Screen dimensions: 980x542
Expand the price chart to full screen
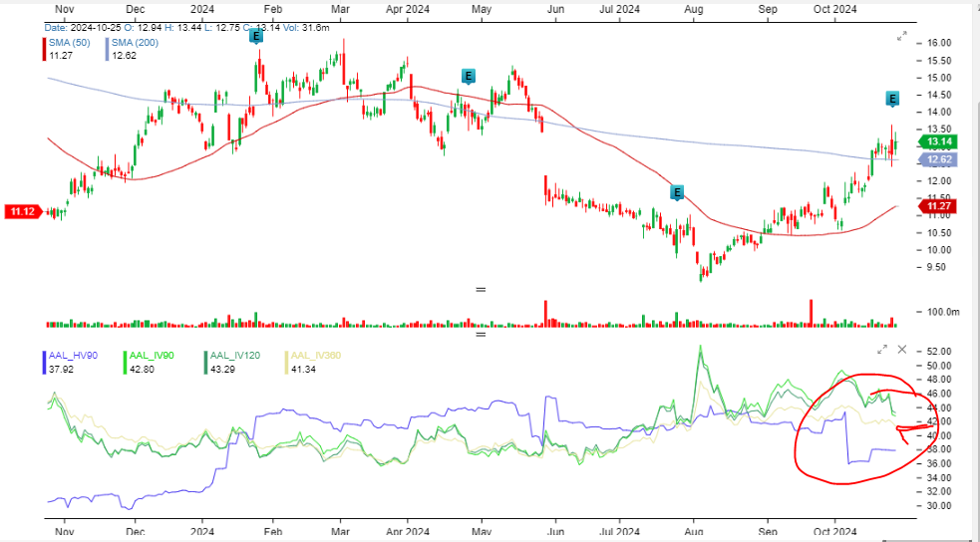[902, 36]
